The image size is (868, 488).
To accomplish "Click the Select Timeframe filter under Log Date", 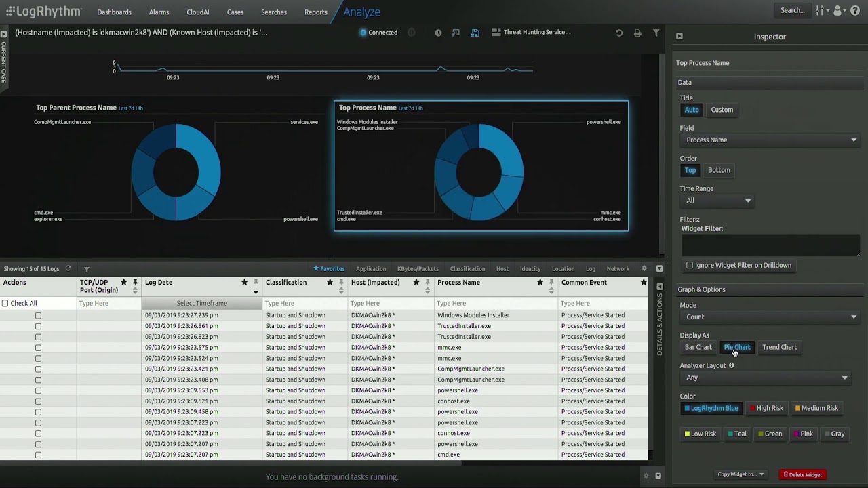I will click(202, 304).
